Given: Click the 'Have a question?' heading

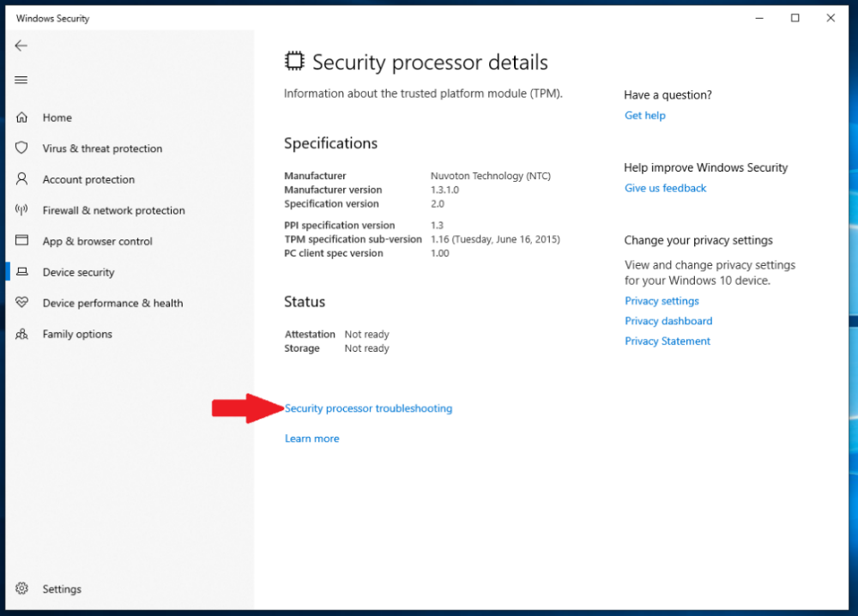Looking at the screenshot, I should coord(668,95).
